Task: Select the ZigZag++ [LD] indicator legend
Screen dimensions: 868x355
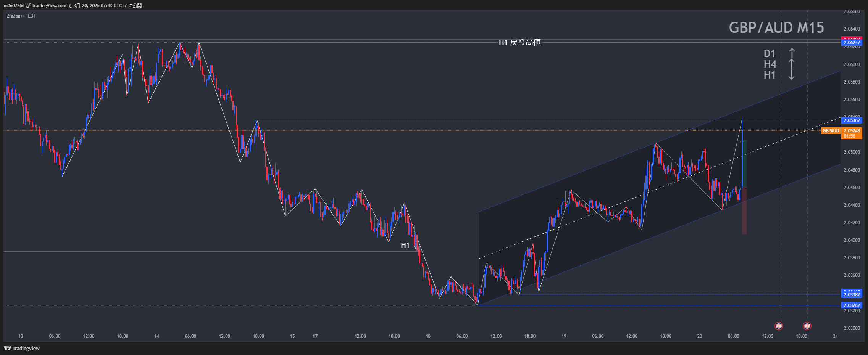Action: 21,16
